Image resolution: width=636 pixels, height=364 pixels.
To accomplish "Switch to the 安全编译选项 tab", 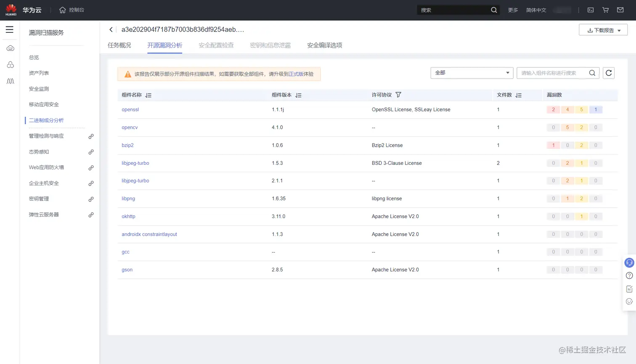I will click(324, 45).
